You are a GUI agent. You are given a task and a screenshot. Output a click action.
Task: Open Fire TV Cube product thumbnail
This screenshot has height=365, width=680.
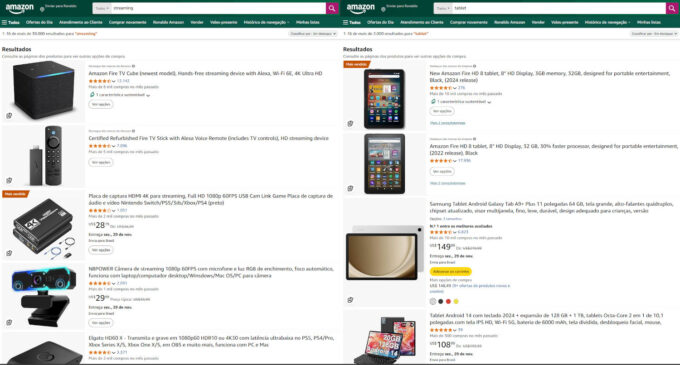(x=43, y=90)
